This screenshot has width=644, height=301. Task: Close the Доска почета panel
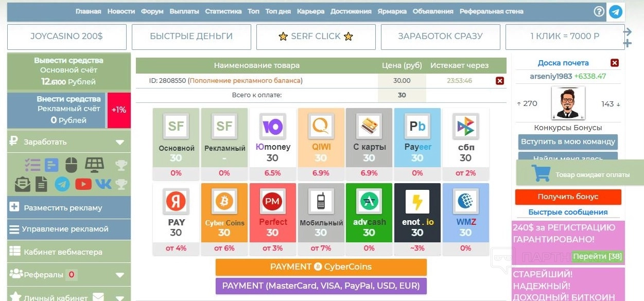click(615, 63)
